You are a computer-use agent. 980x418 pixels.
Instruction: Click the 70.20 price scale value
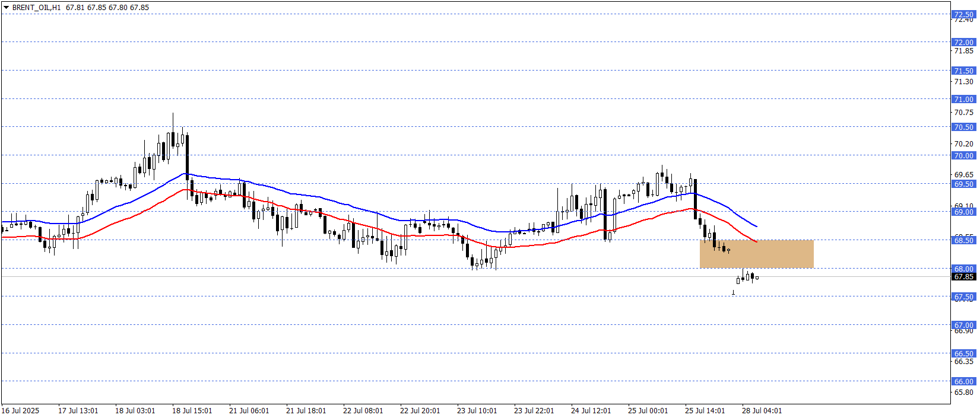coord(963,143)
